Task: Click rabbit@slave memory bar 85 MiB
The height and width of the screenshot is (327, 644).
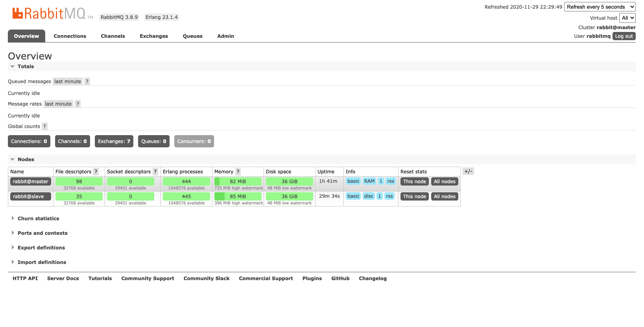Action: coord(238,197)
